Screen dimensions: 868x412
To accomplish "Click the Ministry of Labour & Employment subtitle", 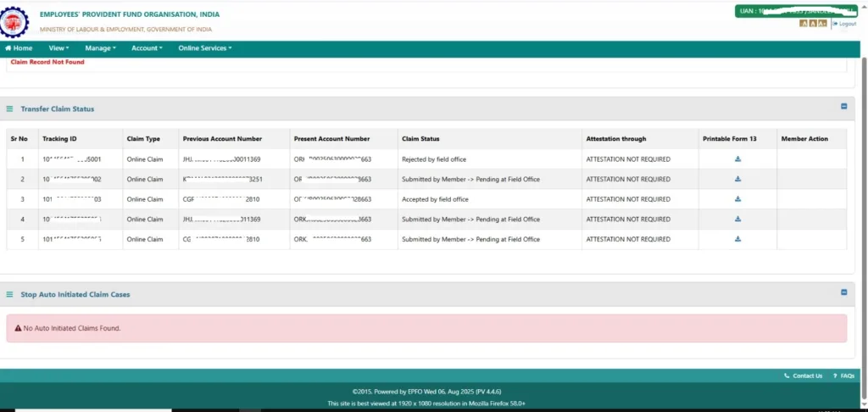I will tap(125, 30).
